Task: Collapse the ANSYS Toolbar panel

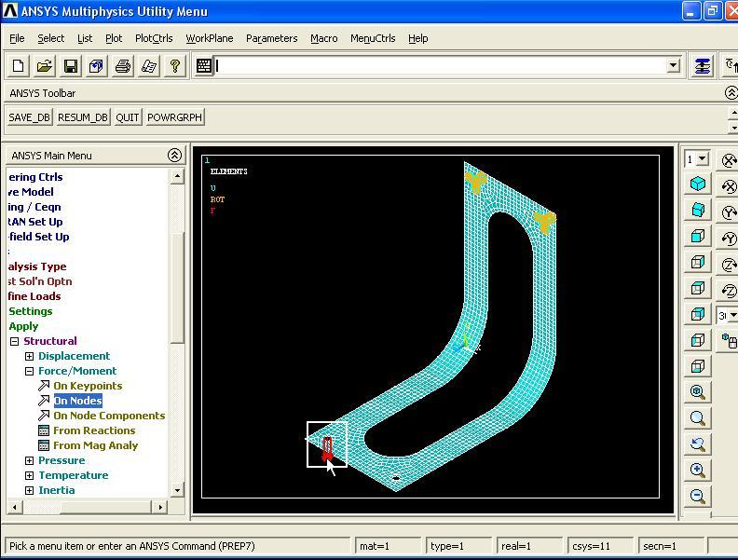Action: click(731, 92)
